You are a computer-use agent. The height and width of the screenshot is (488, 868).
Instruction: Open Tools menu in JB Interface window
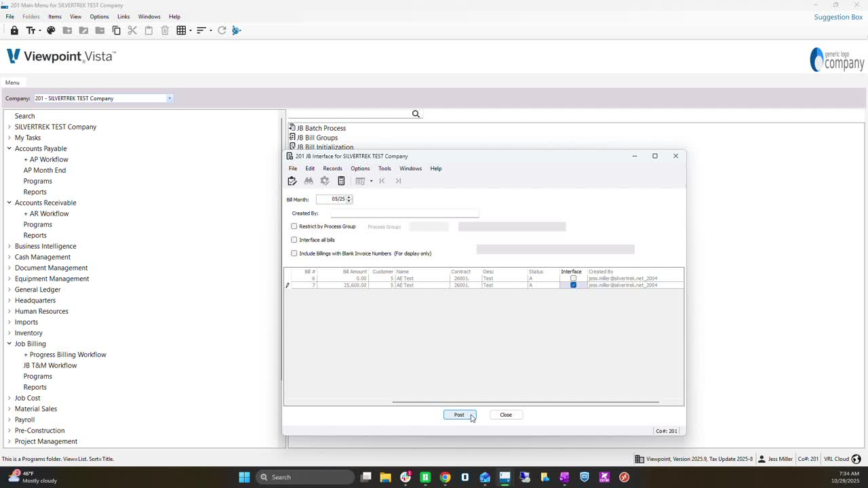click(384, 168)
